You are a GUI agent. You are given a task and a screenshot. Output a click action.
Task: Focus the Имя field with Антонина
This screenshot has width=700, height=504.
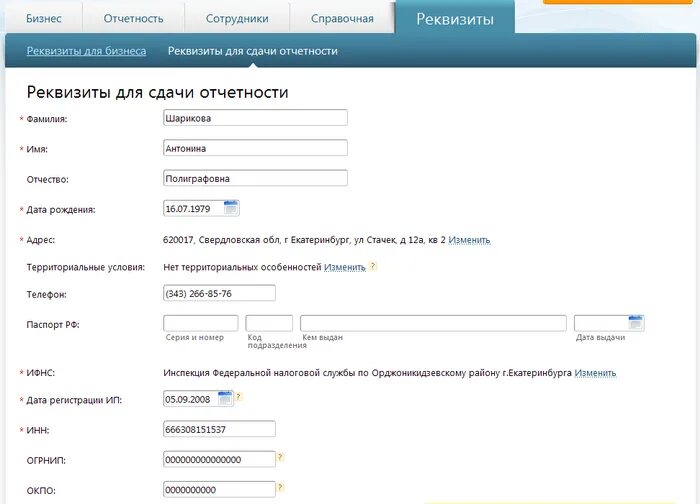[x=255, y=148]
